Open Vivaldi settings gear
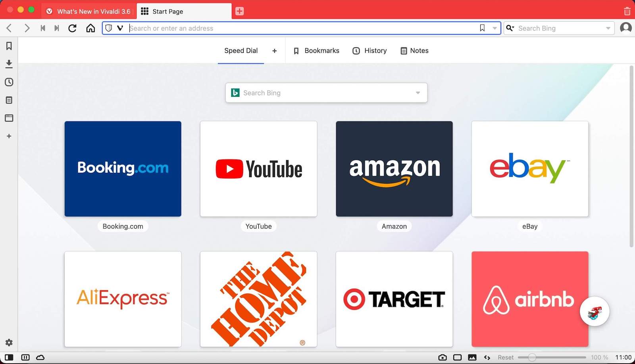 [x=9, y=343]
